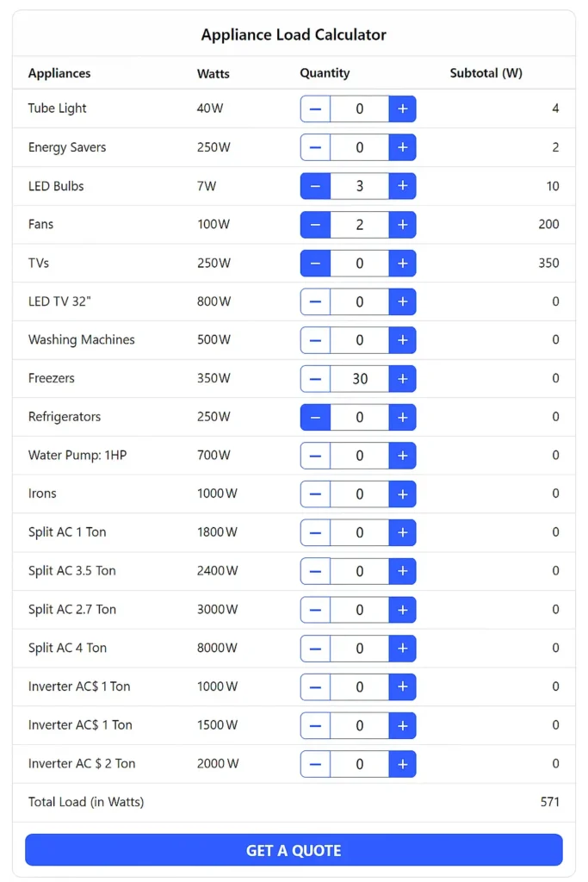Lower the Freezers count by one
This screenshot has height=882, width=588.
pyautogui.click(x=315, y=378)
